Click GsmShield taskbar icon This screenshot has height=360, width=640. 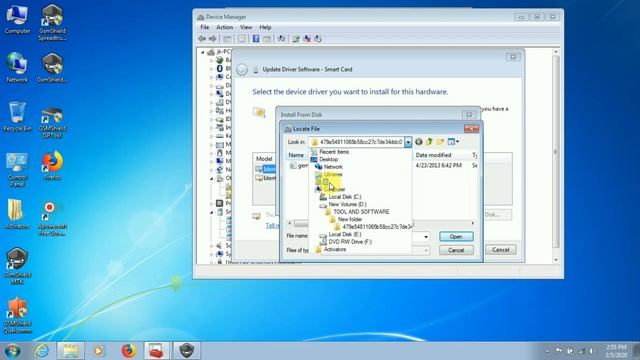(x=187, y=351)
